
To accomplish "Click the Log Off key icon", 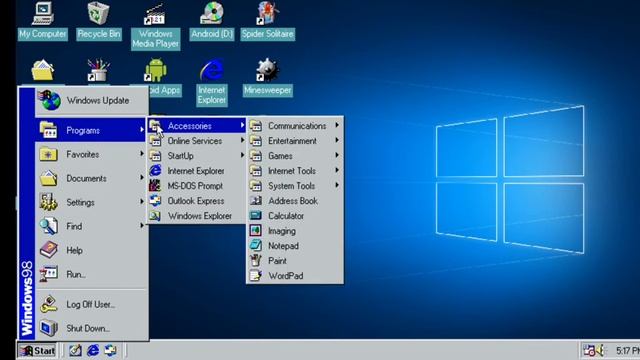I will click(x=49, y=304).
